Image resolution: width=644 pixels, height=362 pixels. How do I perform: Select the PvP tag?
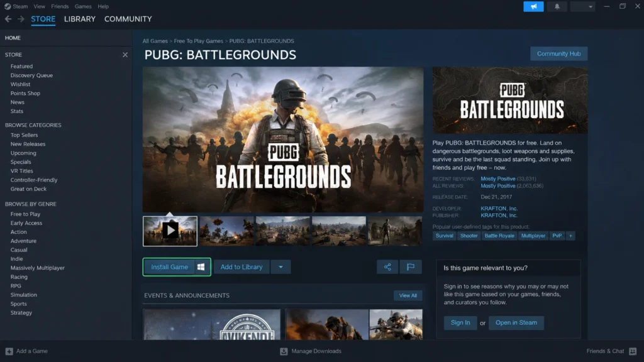coord(557,236)
